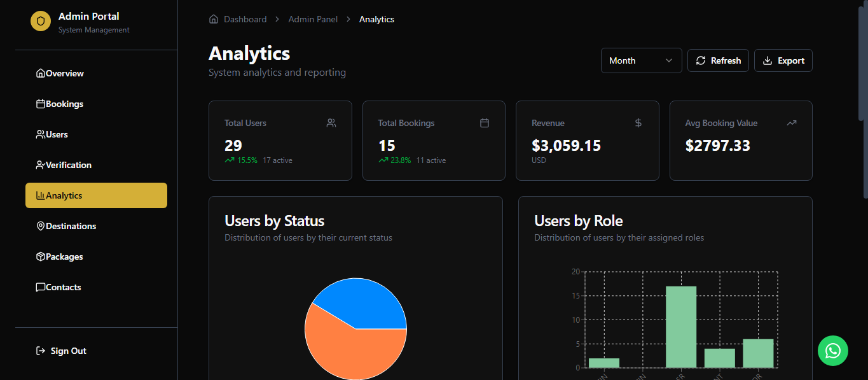Click the dollar sign icon in Revenue card

tap(638, 123)
